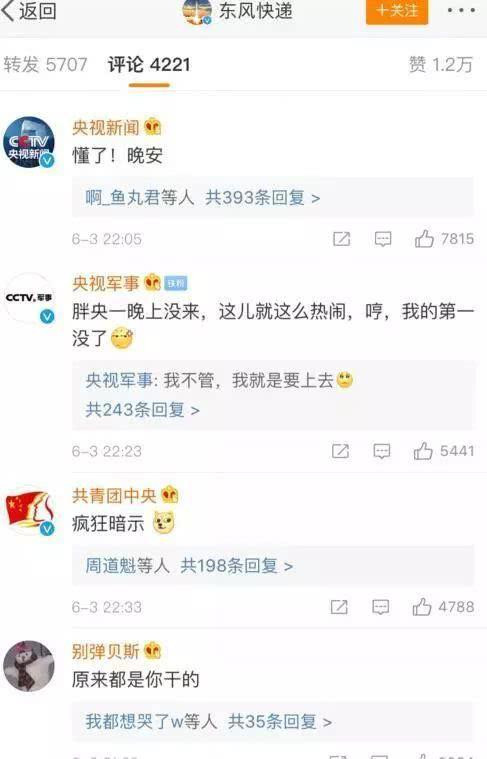
Task: Expand the 共35条回复 replies
Action: [x=280, y=721]
